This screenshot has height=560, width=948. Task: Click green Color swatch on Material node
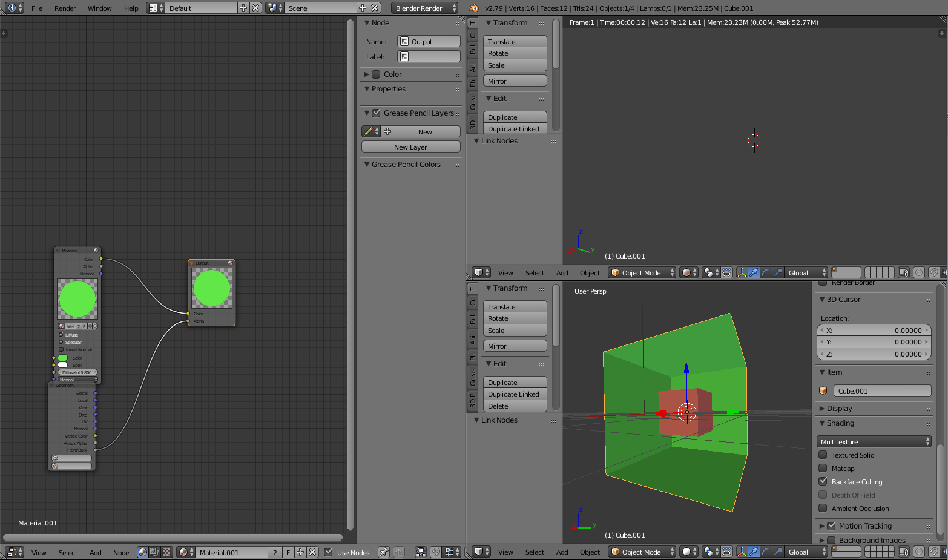click(x=62, y=358)
